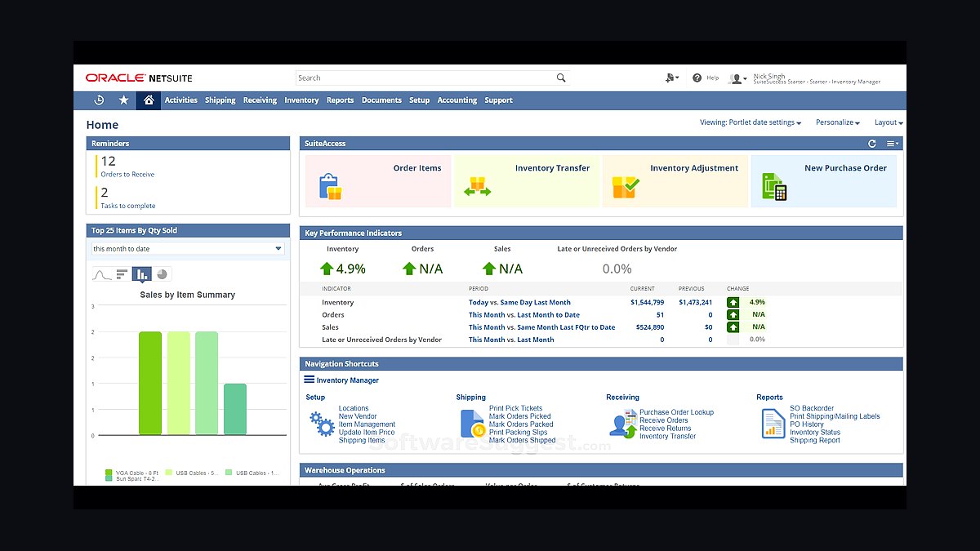Open the Mark Orders Shipped link
This screenshot has width=980, height=551.
(x=523, y=440)
